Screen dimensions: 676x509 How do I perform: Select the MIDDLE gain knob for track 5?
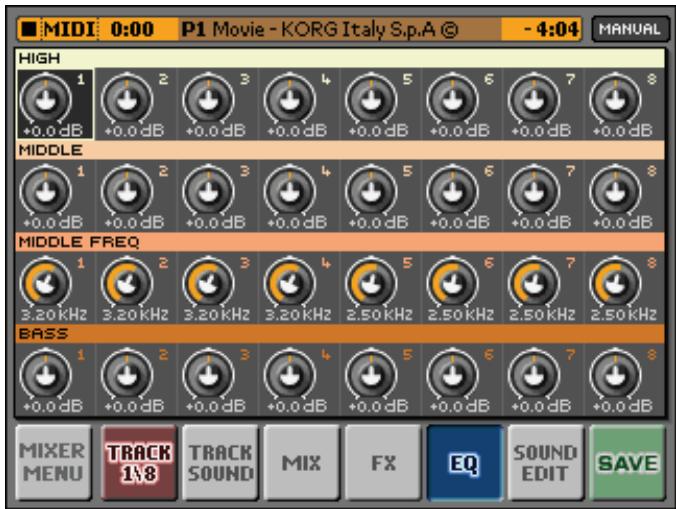click(x=371, y=191)
